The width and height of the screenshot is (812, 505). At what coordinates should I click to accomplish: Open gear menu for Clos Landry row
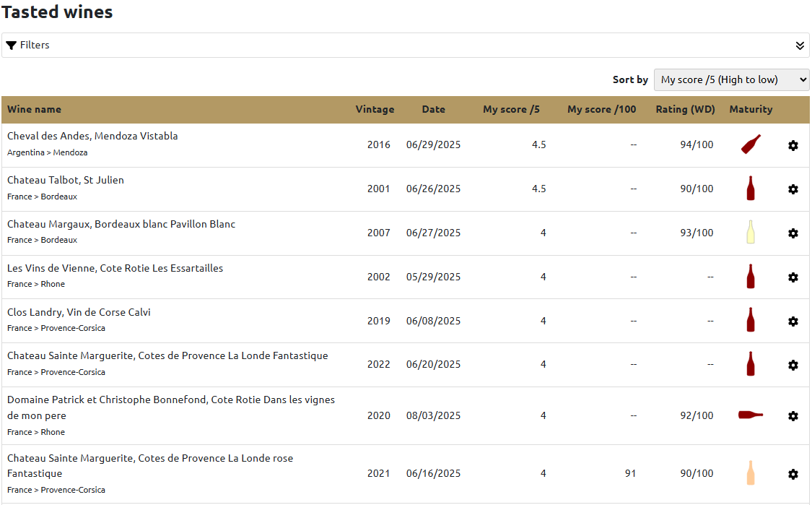pyautogui.click(x=793, y=321)
